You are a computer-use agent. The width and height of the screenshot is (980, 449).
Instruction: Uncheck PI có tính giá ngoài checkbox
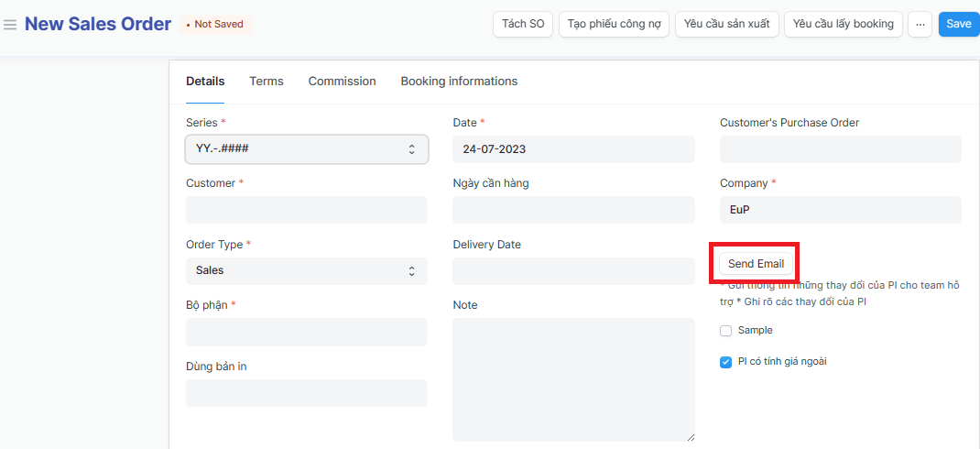click(726, 362)
